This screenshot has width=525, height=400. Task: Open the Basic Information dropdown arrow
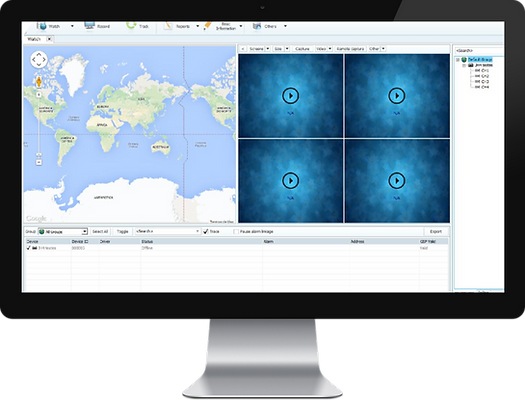241,26
